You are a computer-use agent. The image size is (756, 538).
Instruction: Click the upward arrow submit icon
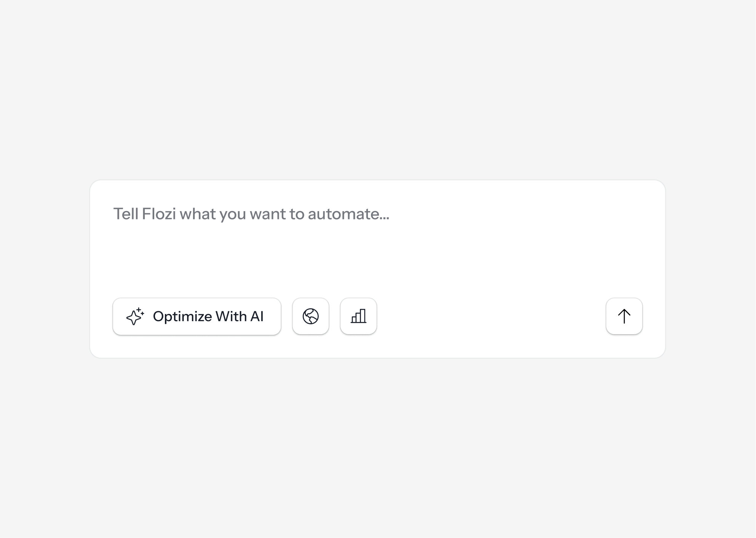point(624,316)
